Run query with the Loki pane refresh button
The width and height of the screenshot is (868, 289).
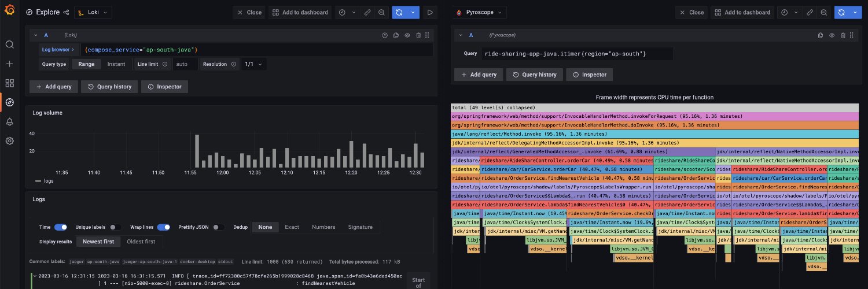click(x=399, y=12)
